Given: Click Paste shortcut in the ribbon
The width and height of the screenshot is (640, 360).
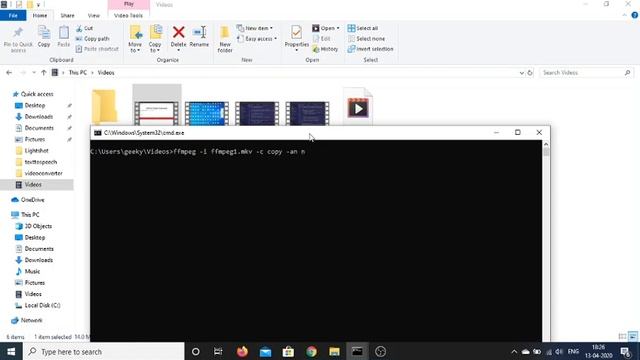Looking at the screenshot, I should tap(97, 49).
